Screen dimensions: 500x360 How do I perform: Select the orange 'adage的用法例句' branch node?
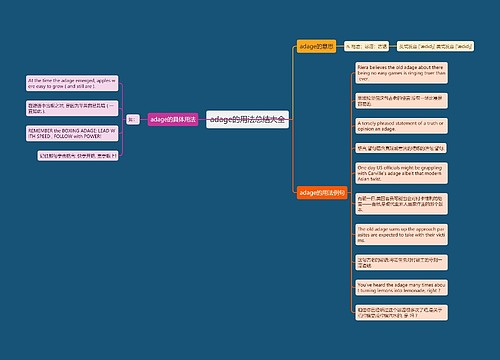click(322, 193)
